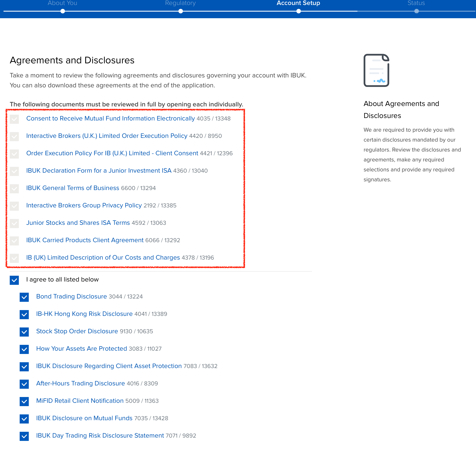Image resolution: width=476 pixels, height=450 pixels.
Task: Open the How Your Assets Are Protected link
Action: [x=82, y=349]
